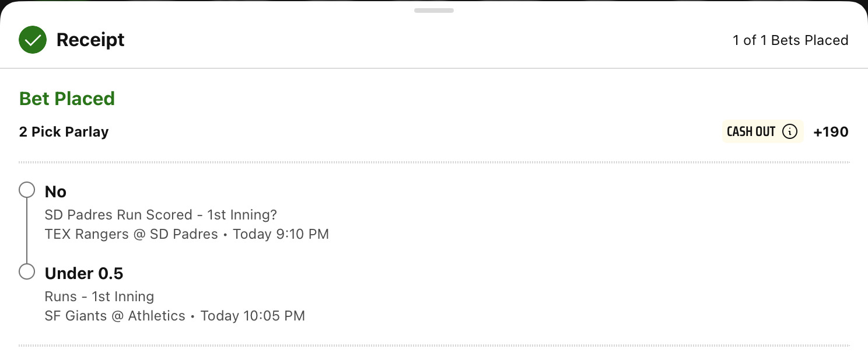Click the +190 parlay odds

tap(831, 132)
